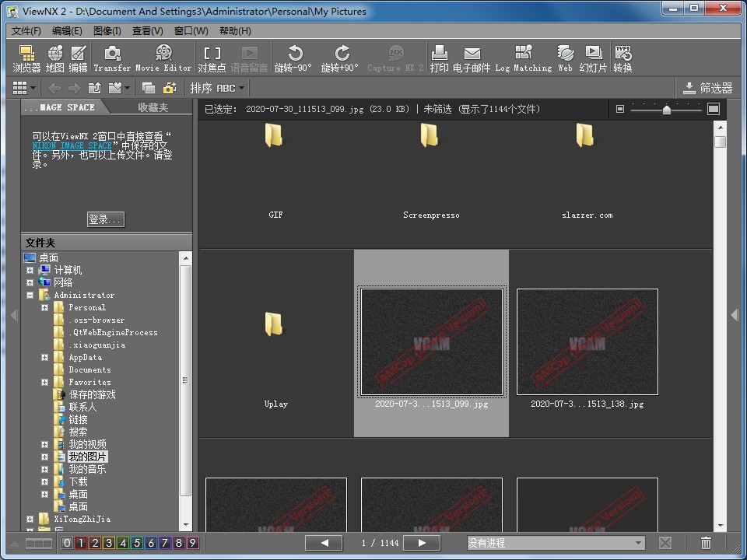Delete selected file with trash icon
747x560 pixels.
click(706, 542)
